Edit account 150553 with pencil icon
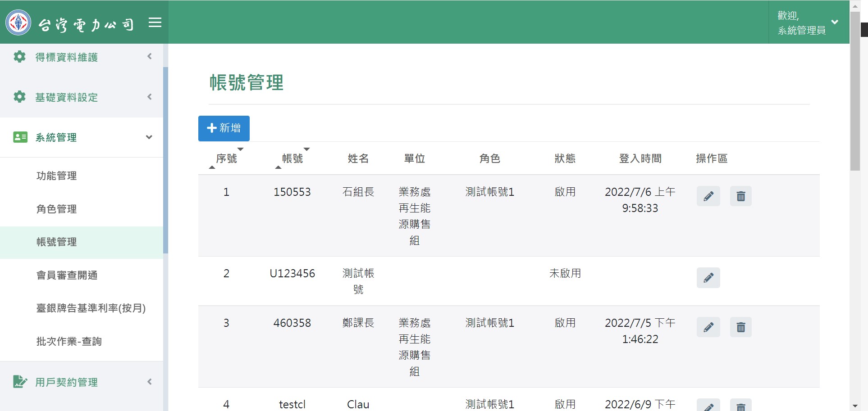The image size is (868, 411). click(x=708, y=196)
